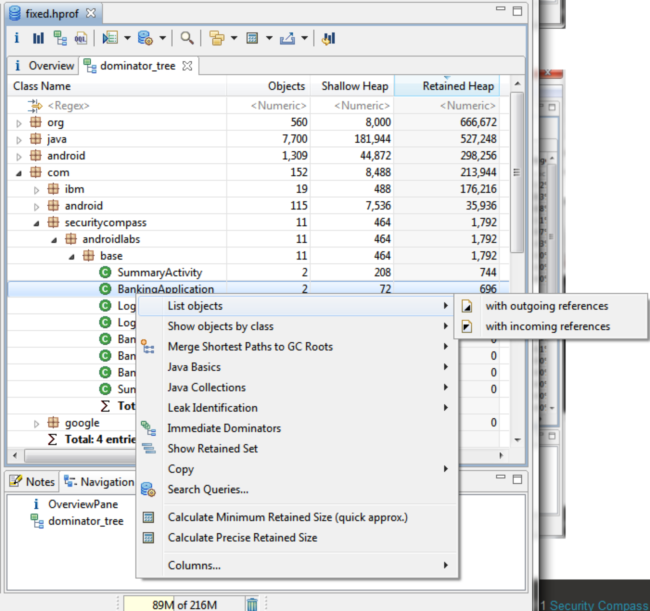Click the vertical scrollbar of the tree table

coord(517,172)
